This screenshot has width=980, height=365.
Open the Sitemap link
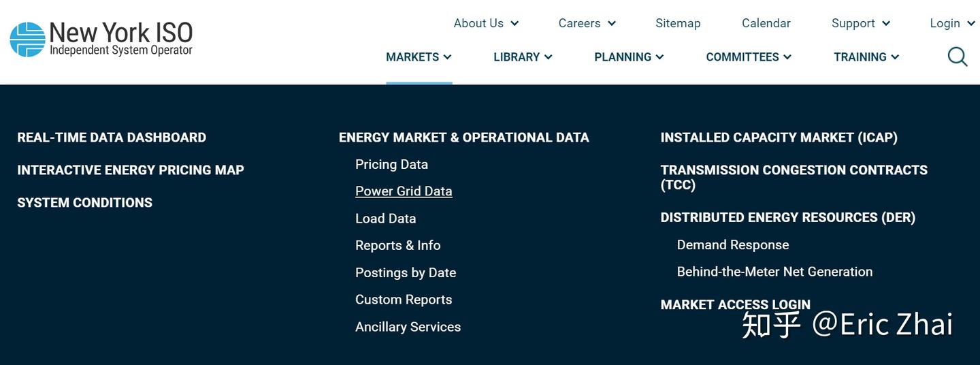pyautogui.click(x=678, y=23)
